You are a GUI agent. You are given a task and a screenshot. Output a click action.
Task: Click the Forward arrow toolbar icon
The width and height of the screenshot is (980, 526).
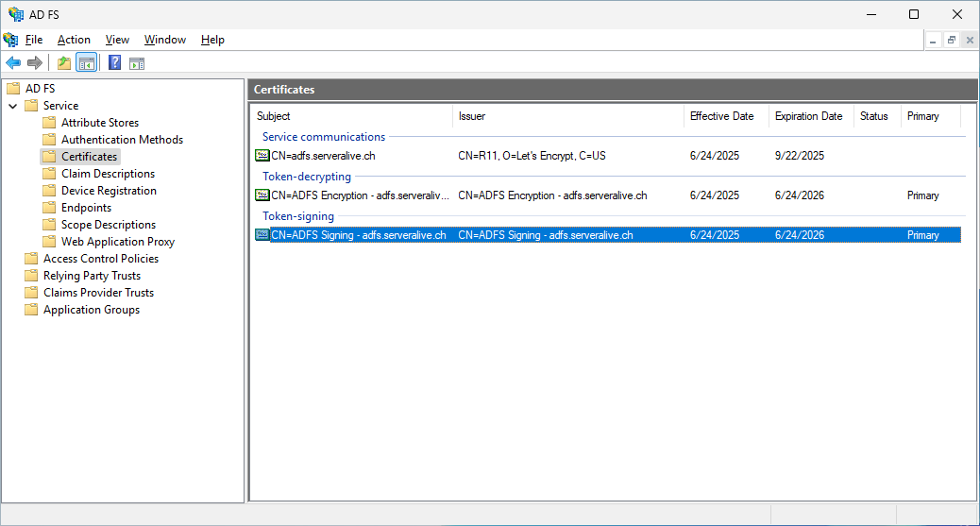coord(35,63)
